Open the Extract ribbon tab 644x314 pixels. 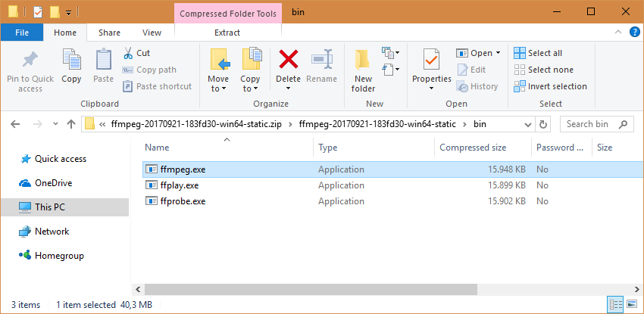227,33
